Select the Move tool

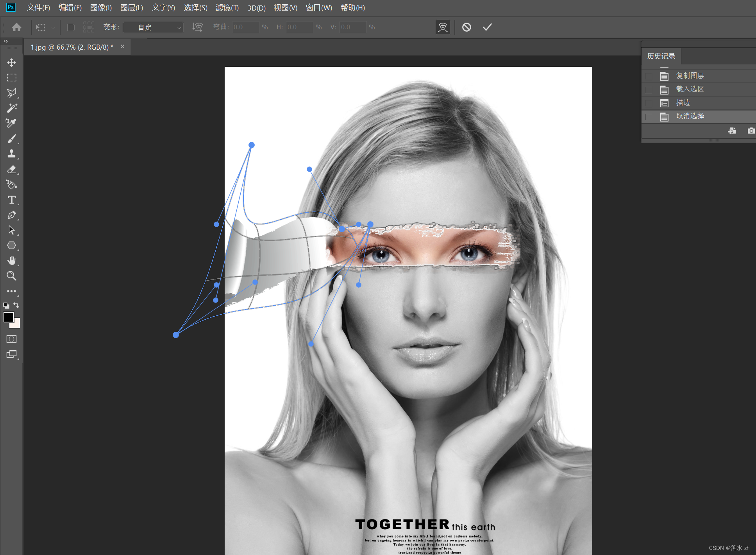pyautogui.click(x=11, y=63)
